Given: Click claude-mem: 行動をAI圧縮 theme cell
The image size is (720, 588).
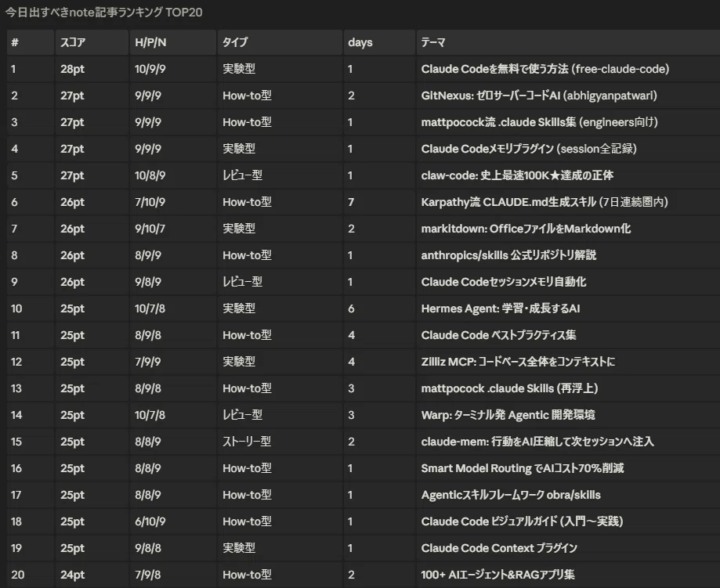Looking at the screenshot, I should 568,442.
